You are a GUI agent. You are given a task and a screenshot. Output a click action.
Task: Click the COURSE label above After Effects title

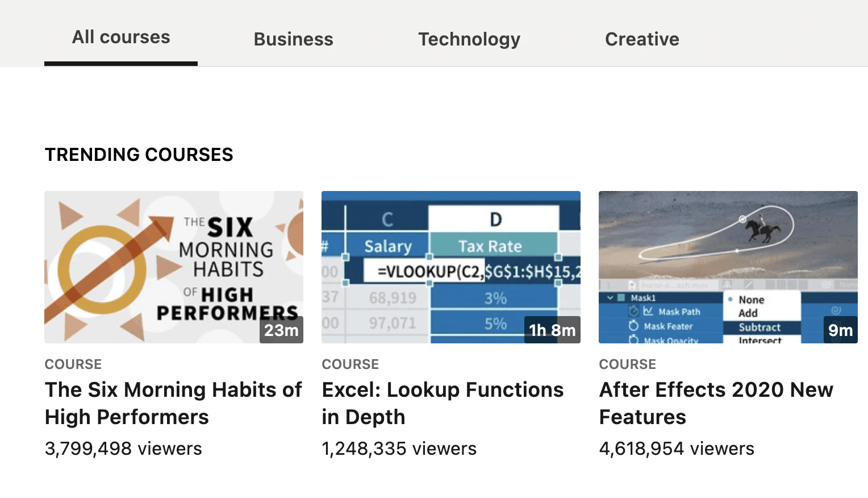point(628,364)
